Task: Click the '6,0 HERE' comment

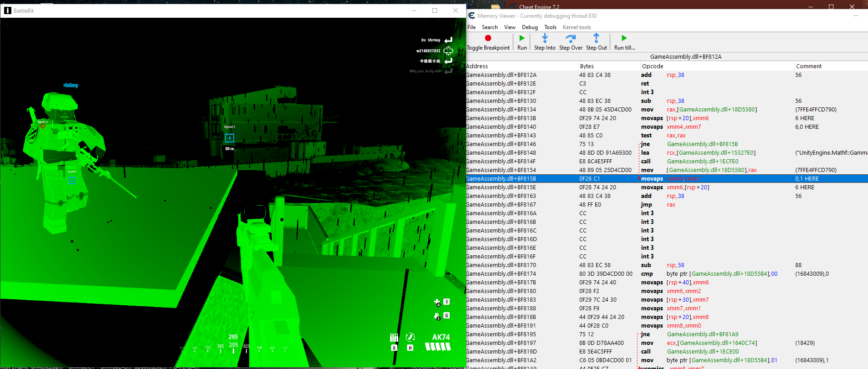Action: pyautogui.click(x=807, y=127)
